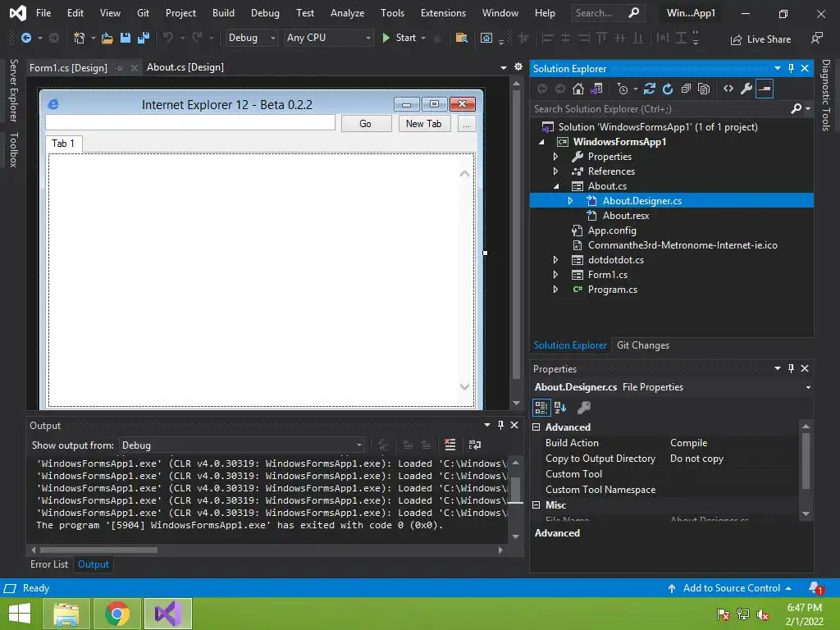
Task: Expand the dotdotdot.cs node
Action: [555, 260]
